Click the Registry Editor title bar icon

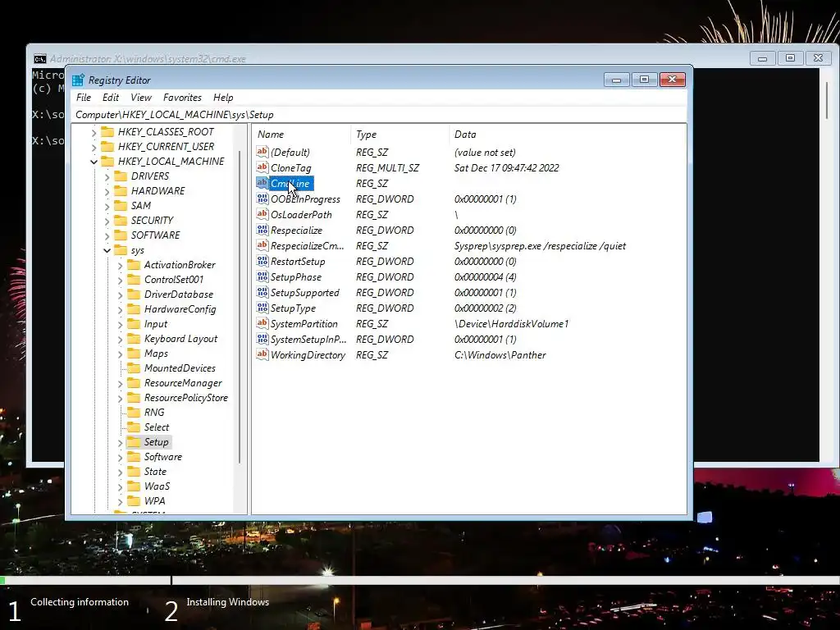pos(78,80)
